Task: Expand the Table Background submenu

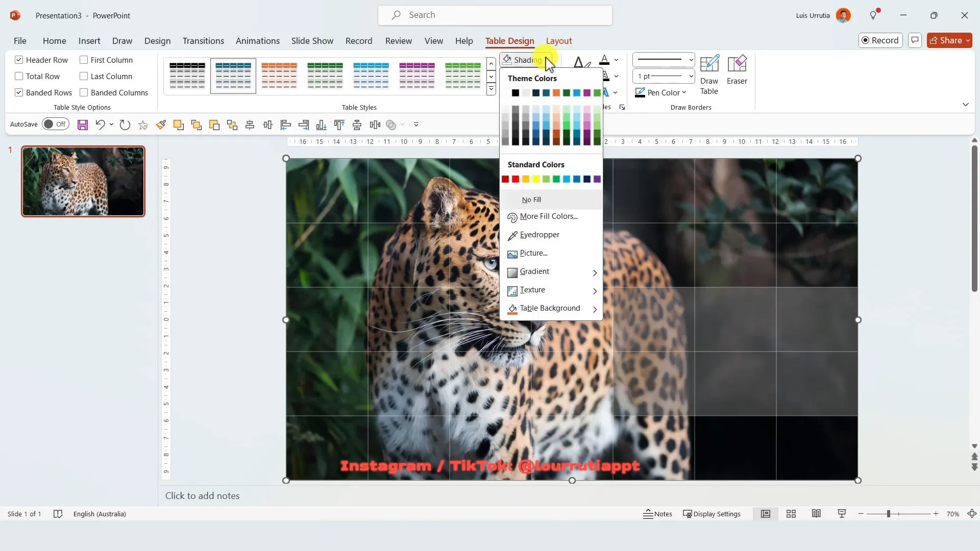Action: pos(551,309)
